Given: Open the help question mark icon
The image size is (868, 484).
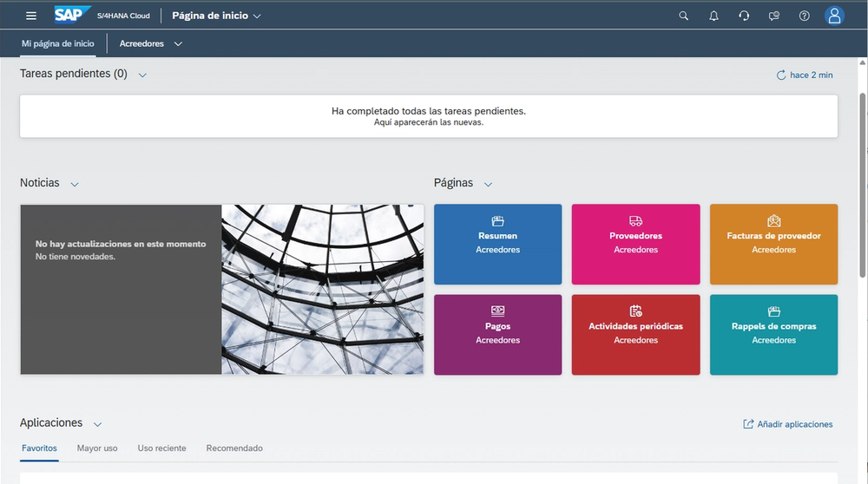Looking at the screenshot, I should point(805,16).
